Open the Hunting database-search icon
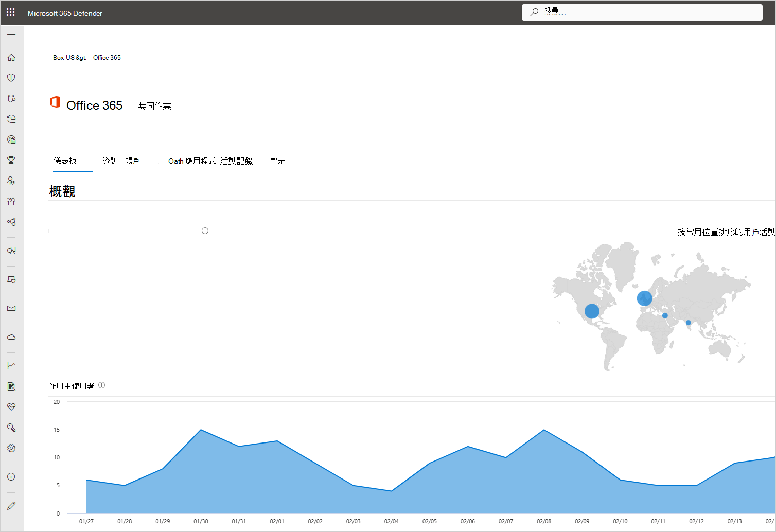776x532 pixels. click(11, 98)
